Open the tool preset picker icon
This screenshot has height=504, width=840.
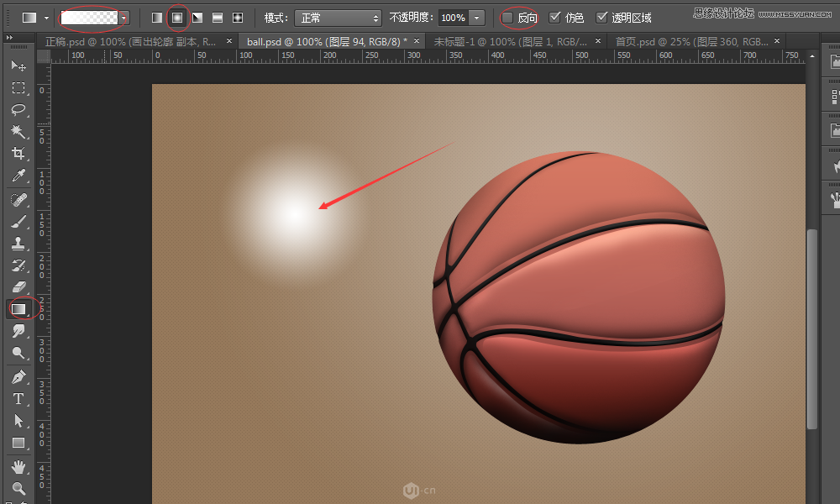coord(29,18)
